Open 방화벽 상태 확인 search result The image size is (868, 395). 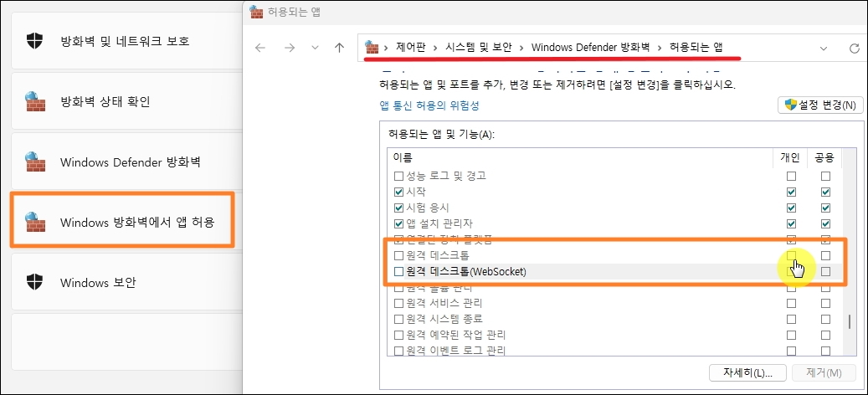[126, 102]
